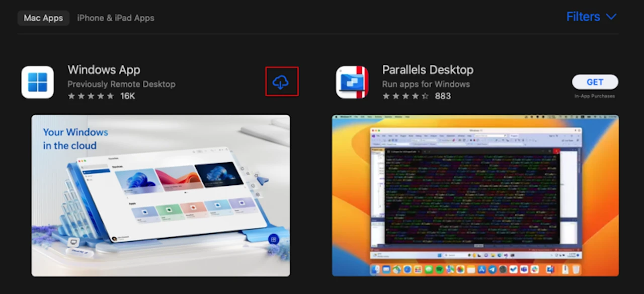Expand the chevron next to Filters
Screen dimensions: 644x294
tap(610, 17)
